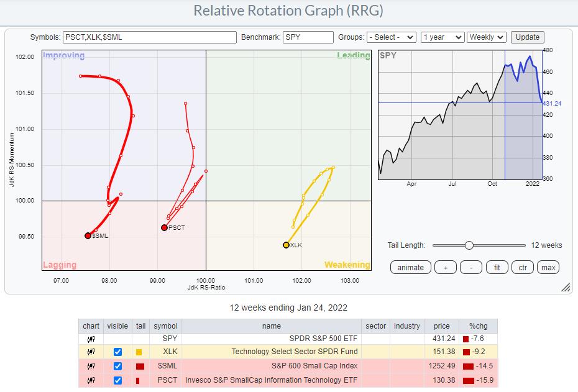Open the chart icon for PSCT row
The width and height of the screenshot is (578, 392).
pyautogui.click(x=91, y=380)
